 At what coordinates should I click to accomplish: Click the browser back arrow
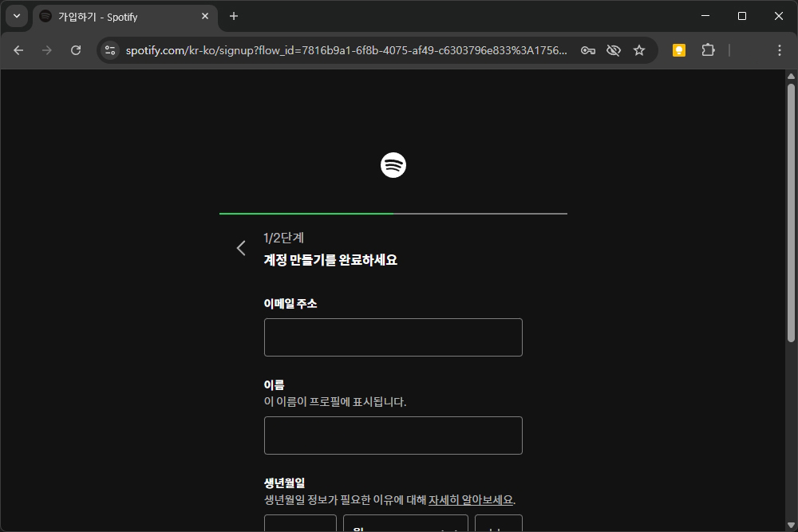[x=18, y=50]
